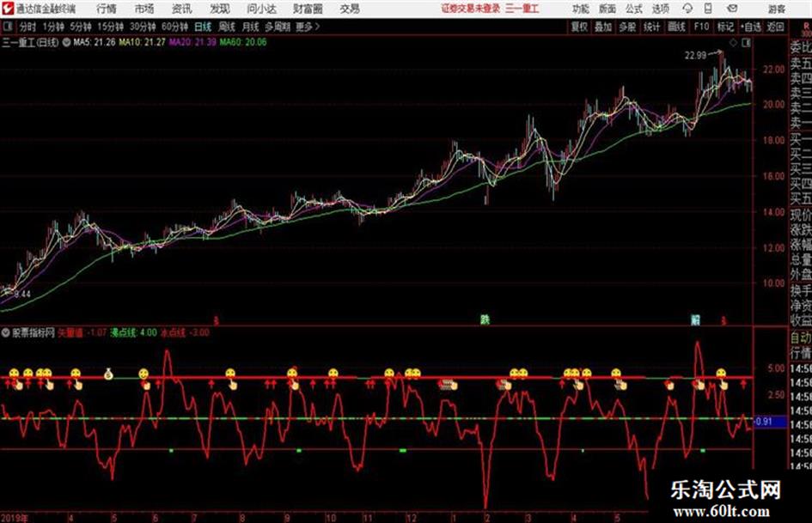This screenshot has height=523, width=812.
Task: Open the 问小达 menu
Action: pyautogui.click(x=261, y=9)
